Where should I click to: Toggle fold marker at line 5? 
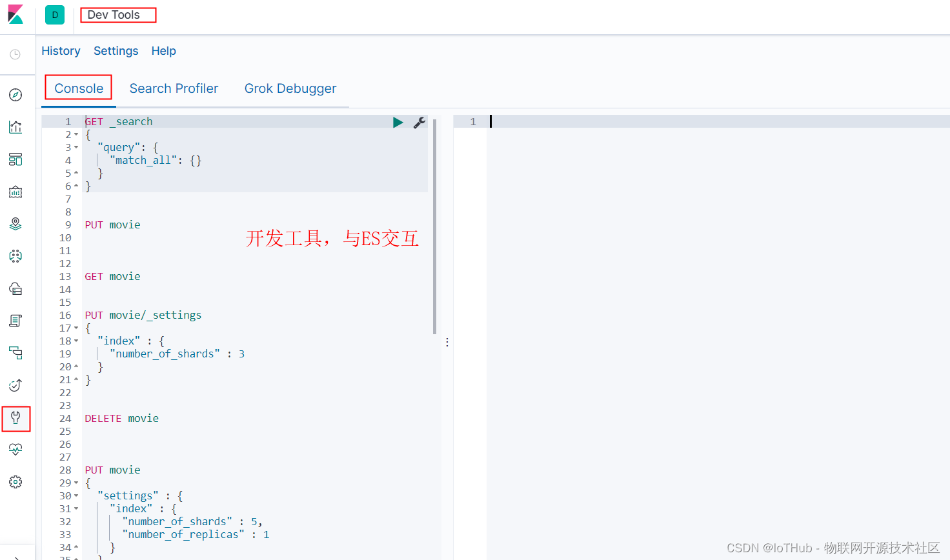tap(76, 174)
